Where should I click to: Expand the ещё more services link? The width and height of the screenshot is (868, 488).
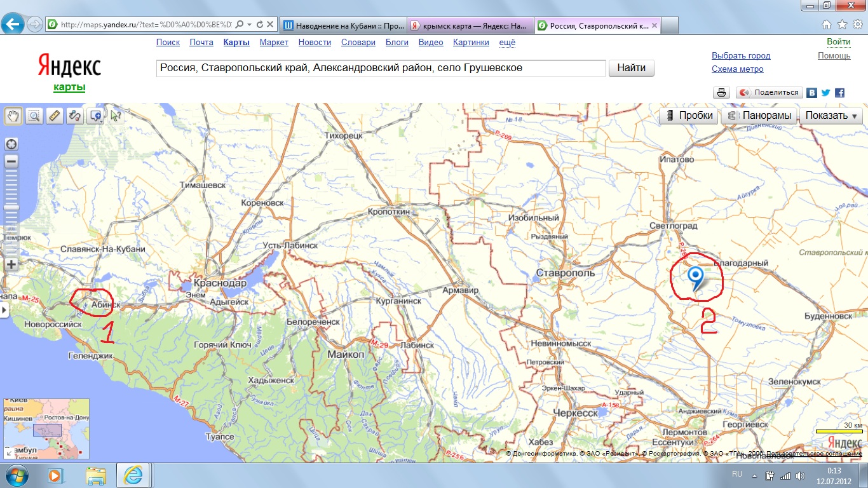[507, 43]
